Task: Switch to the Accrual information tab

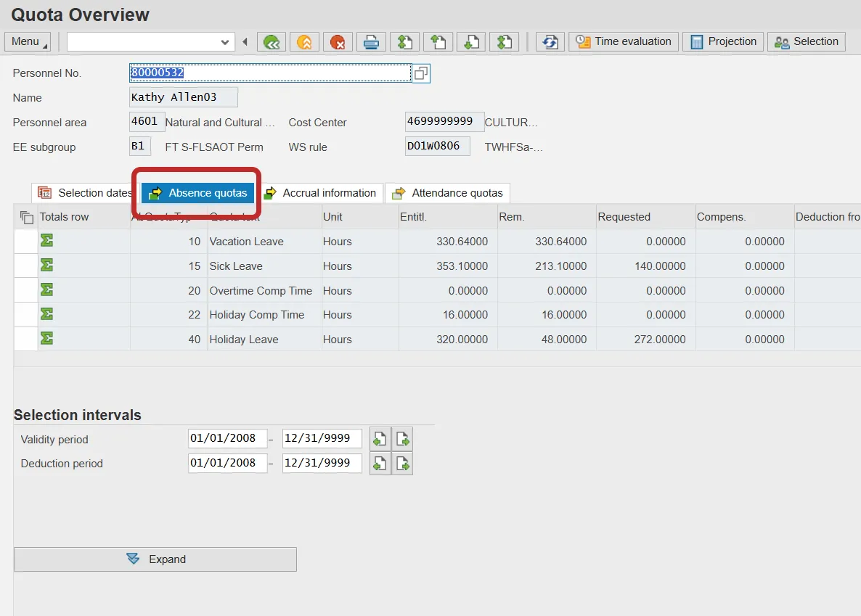Action: pos(321,193)
